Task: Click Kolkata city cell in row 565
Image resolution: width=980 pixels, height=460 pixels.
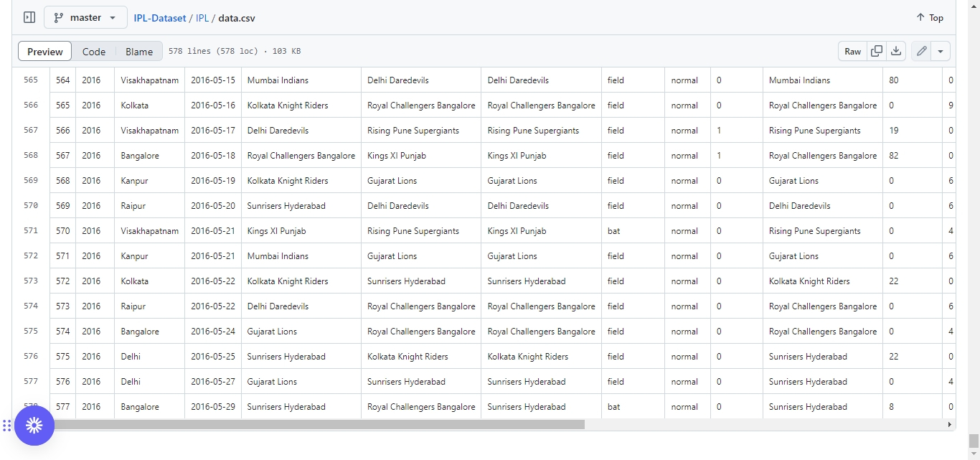Action: (150, 105)
